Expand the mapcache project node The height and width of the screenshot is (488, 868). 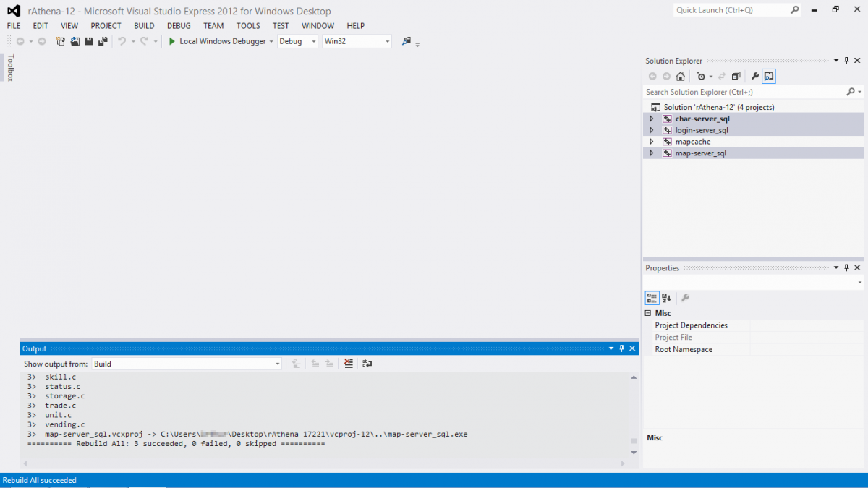click(651, 142)
